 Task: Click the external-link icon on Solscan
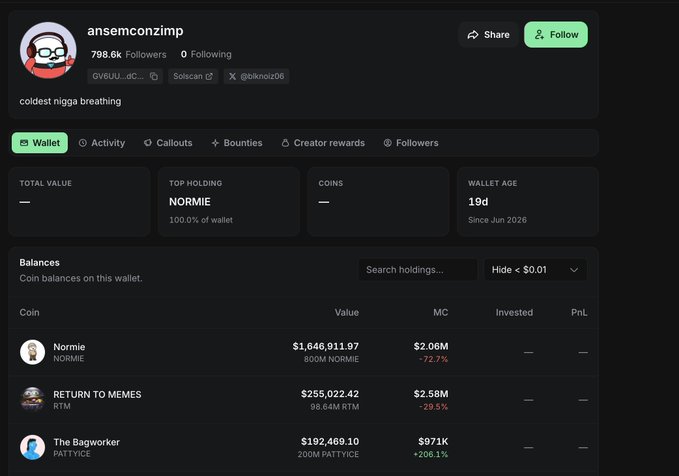coord(209,76)
